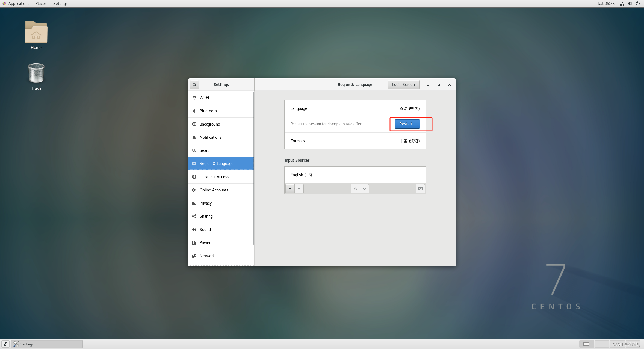Click volume icon in top bar

tap(630, 4)
